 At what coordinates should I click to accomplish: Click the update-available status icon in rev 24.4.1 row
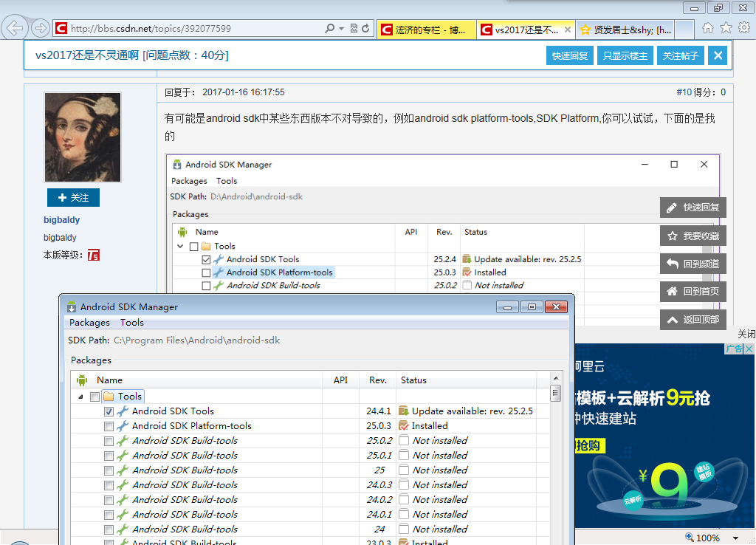coord(404,411)
